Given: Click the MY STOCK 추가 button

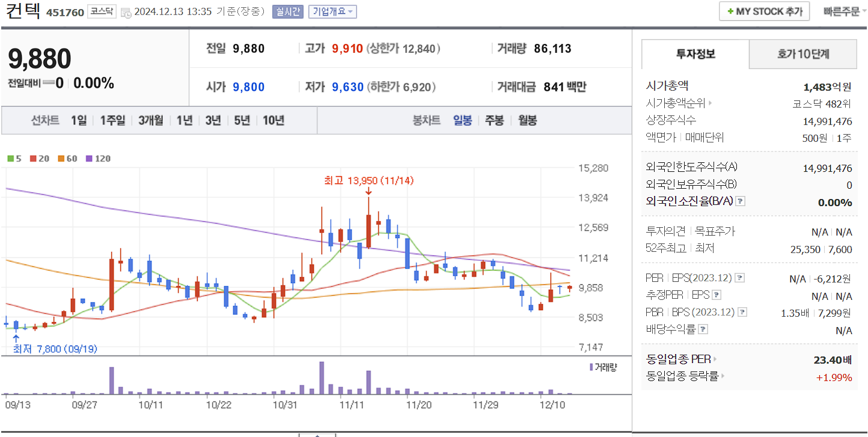Looking at the screenshot, I should pos(764,11).
